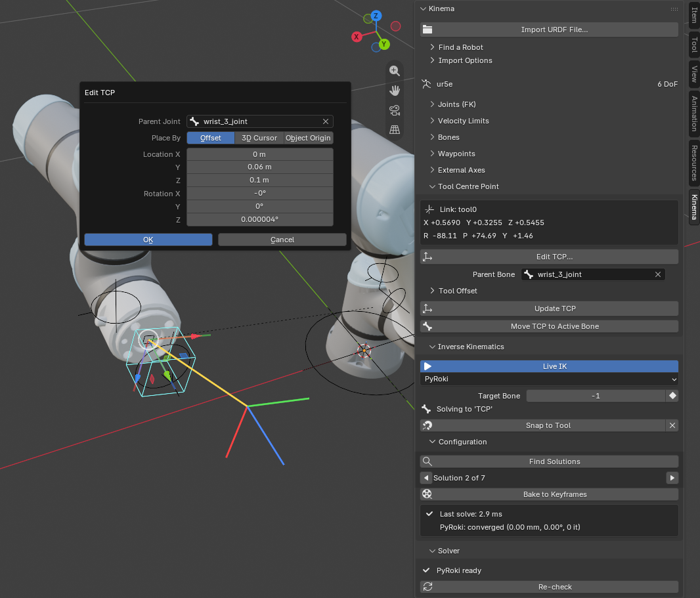Open the Kinema sidebar tab
This screenshot has height=598, width=700.
click(x=694, y=207)
